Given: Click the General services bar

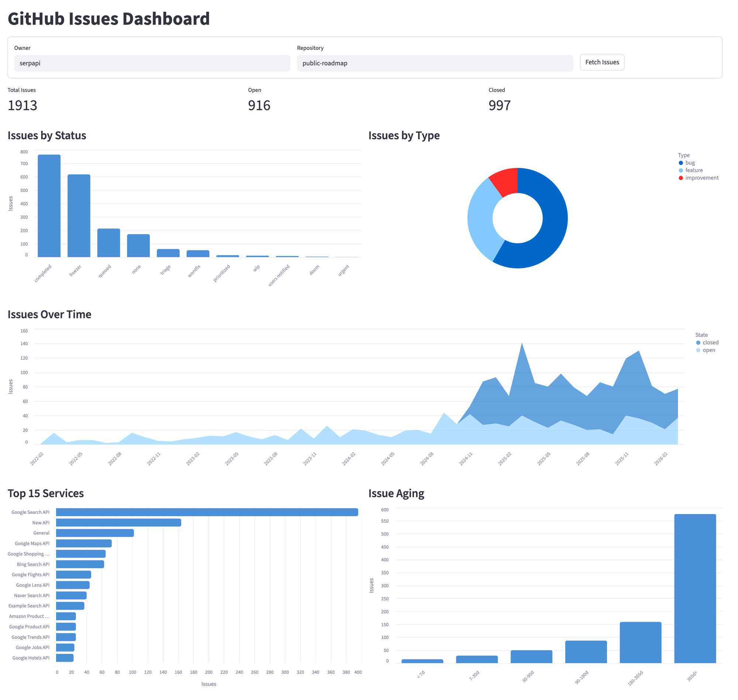Looking at the screenshot, I should tap(95, 533).
